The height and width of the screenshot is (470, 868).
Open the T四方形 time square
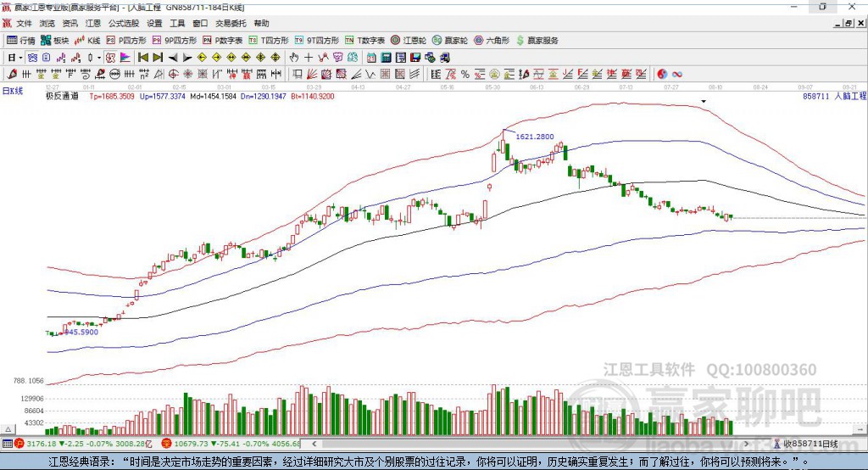pyautogui.click(x=269, y=41)
